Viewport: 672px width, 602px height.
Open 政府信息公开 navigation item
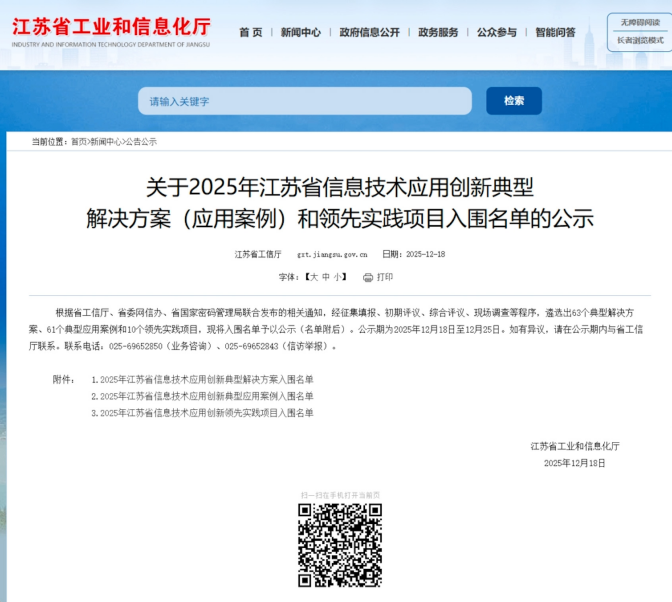click(369, 33)
